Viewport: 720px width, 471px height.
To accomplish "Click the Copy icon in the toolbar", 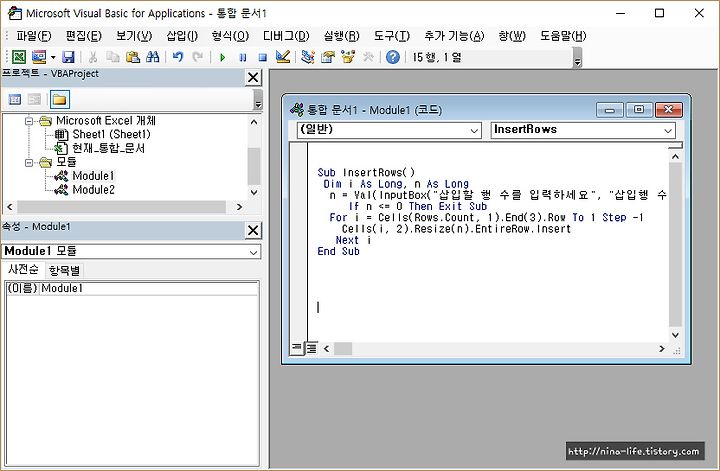I will (112, 57).
